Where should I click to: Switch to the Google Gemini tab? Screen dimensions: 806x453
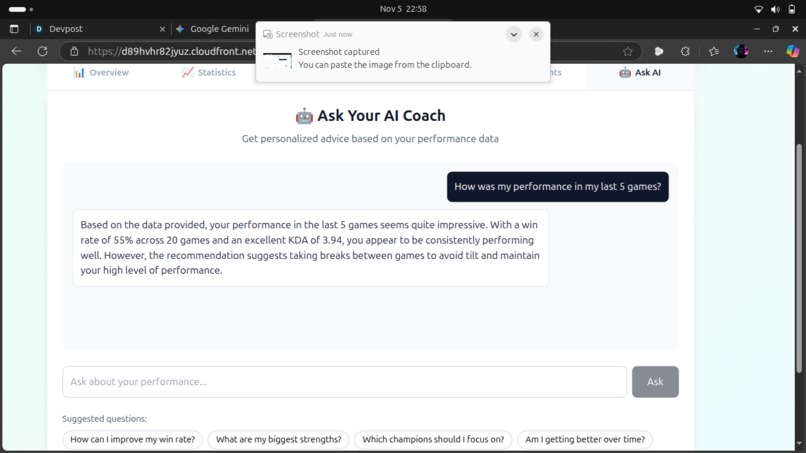(214, 29)
